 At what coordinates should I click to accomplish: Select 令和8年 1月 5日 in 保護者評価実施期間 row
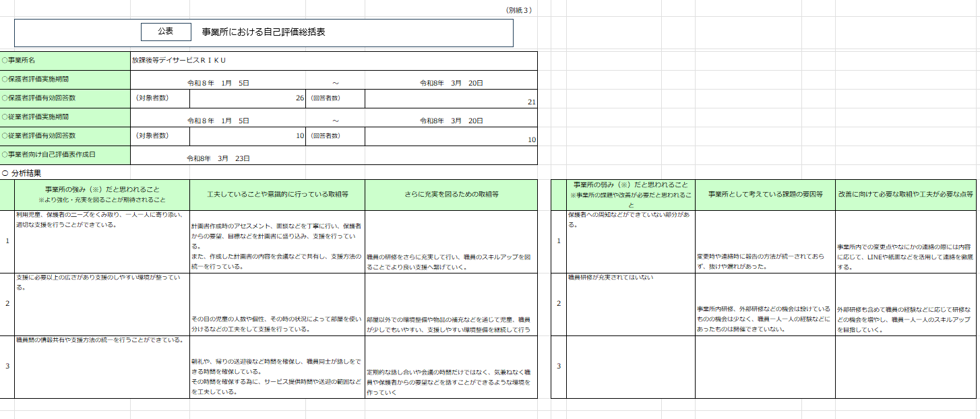point(218,83)
